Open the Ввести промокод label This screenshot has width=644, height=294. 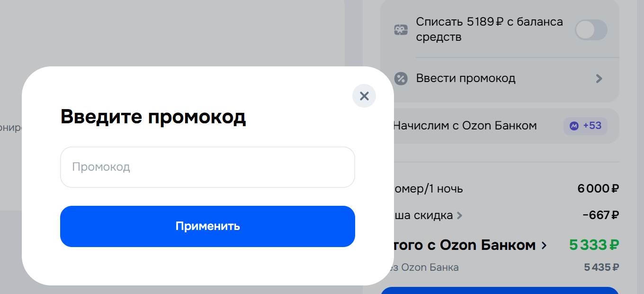pyautogui.click(x=465, y=79)
